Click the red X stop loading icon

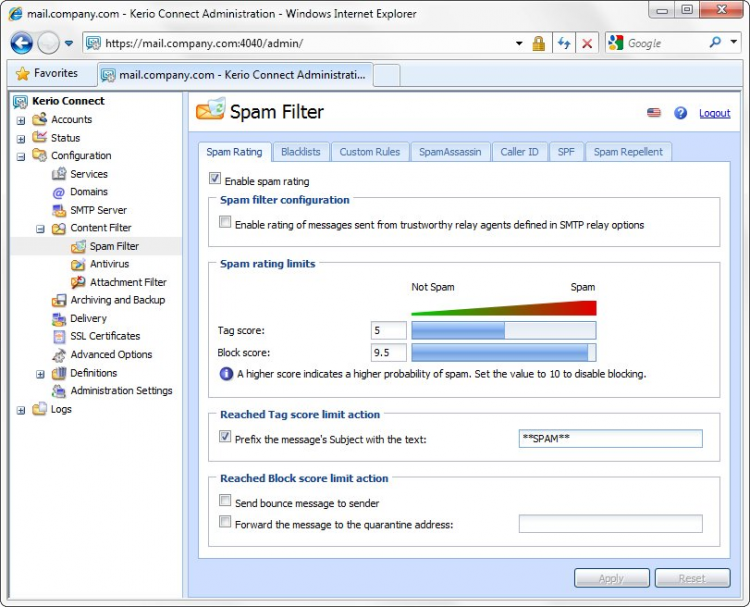pos(587,44)
